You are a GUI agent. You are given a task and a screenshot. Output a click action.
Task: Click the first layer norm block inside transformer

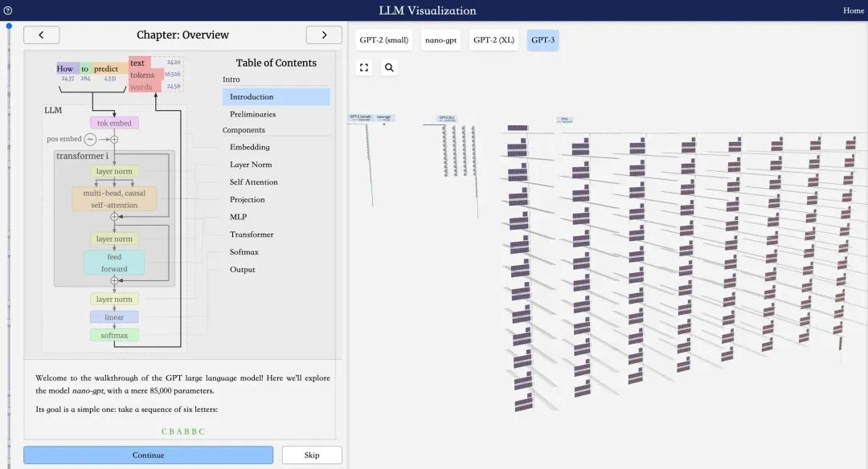pyautogui.click(x=114, y=171)
